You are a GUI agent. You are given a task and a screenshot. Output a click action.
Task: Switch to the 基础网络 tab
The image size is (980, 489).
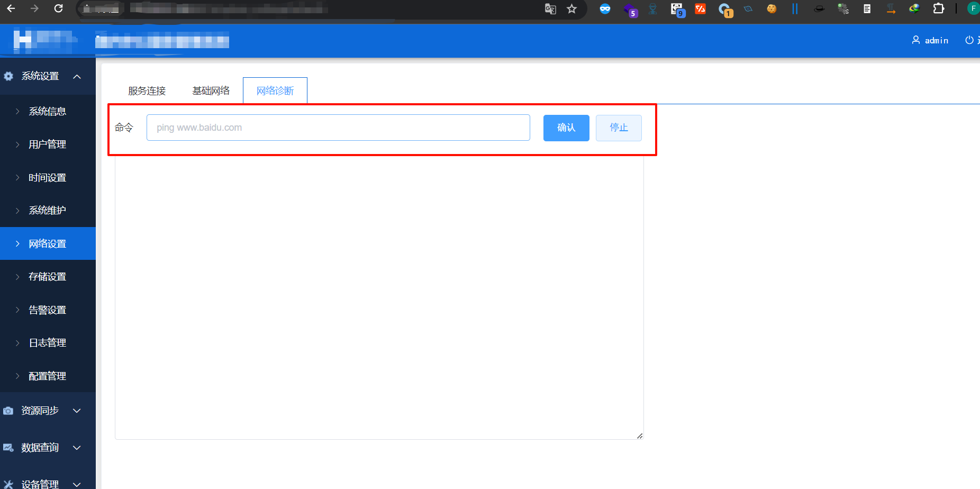[x=211, y=90]
